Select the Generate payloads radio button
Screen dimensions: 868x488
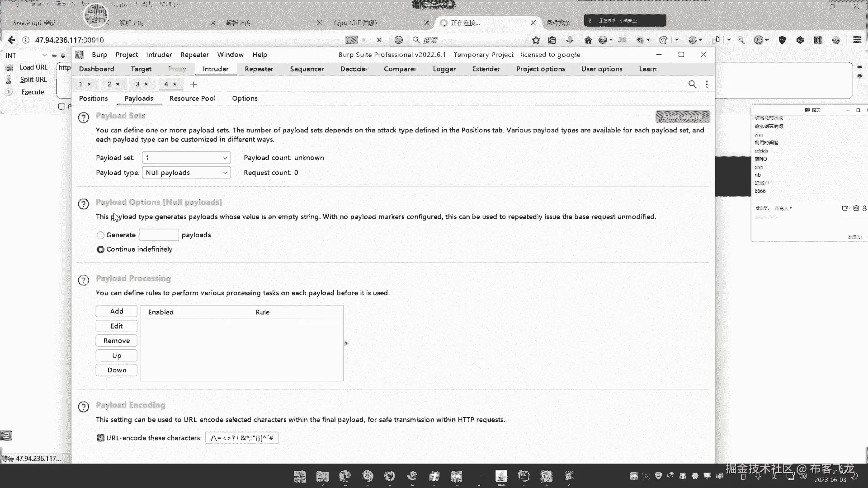click(100, 235)
